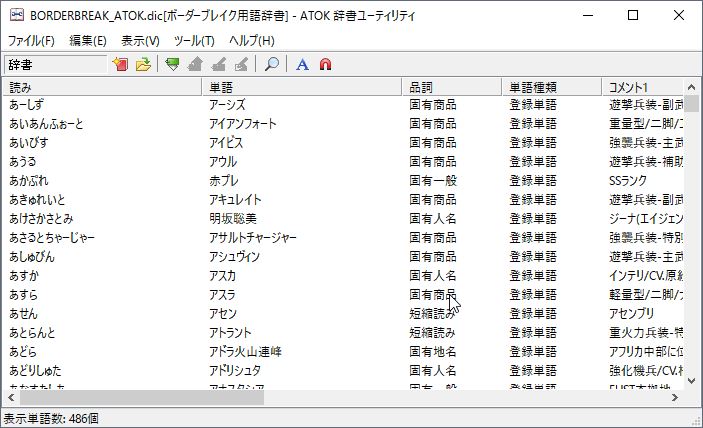Click 固有人名 in the あすか row
Screen dimensions: 703x428
(433, 276)
